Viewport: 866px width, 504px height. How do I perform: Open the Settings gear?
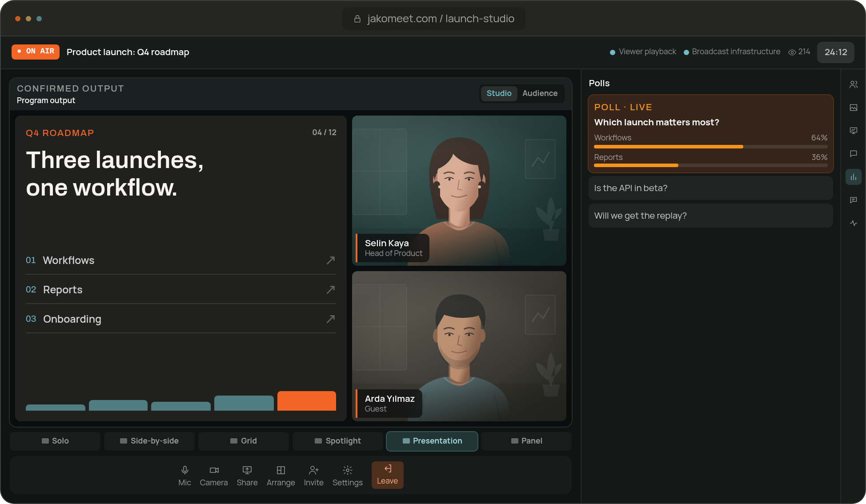pos(348,476)
